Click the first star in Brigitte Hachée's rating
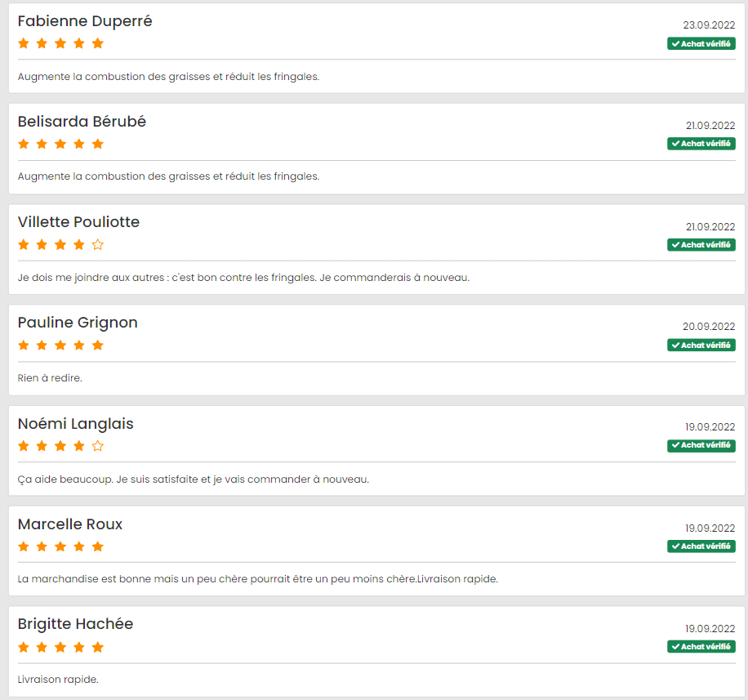The image size is (748, 700). [x=23, y=647]
